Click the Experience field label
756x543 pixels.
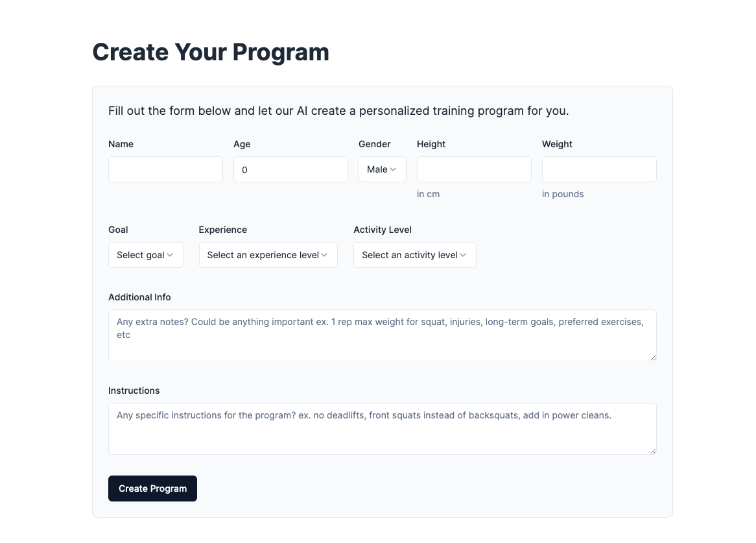coord(223,230)
